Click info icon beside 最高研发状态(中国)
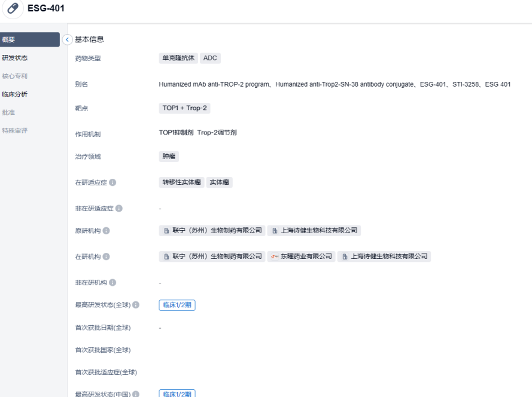Image resolution: width=532 pixels, height=397 pixels. pos(135,393)
